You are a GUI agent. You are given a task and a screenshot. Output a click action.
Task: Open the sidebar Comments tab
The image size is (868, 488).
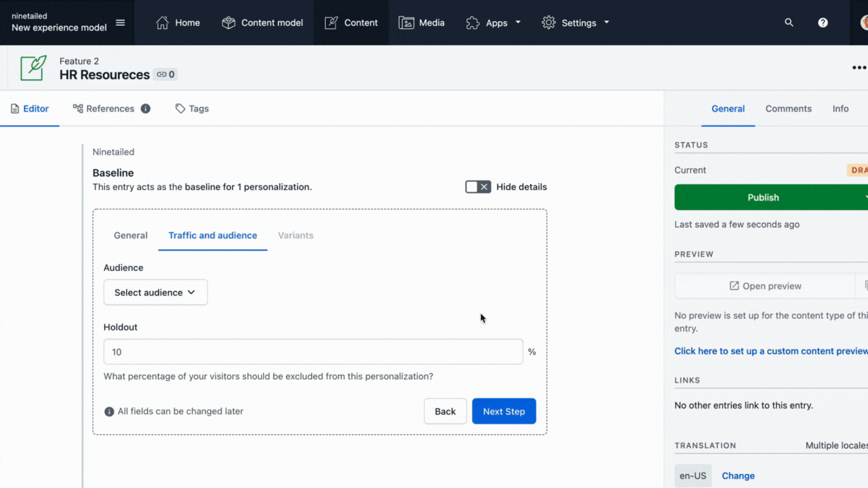coord(788,108)
